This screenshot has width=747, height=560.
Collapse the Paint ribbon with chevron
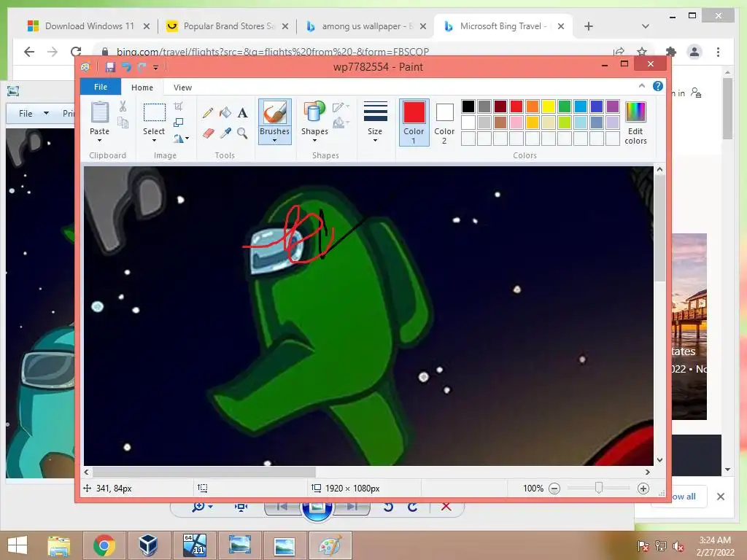pos(642,86)
